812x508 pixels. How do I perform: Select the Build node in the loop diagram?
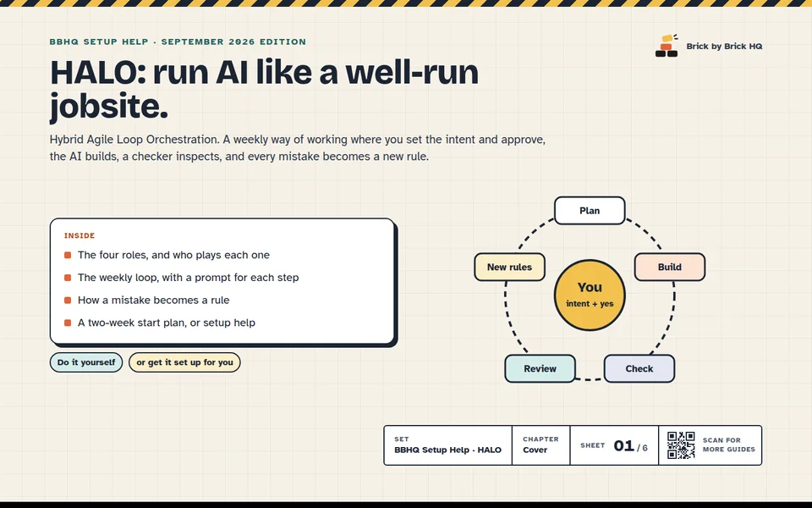point(670,267)
